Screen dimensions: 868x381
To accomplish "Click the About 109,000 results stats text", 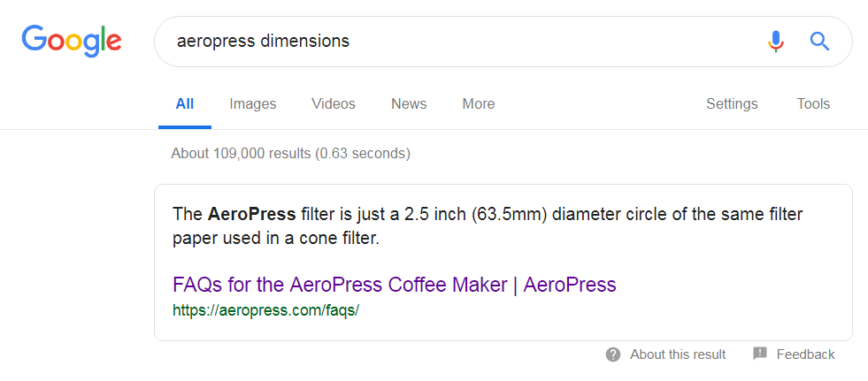I will 290,153.
